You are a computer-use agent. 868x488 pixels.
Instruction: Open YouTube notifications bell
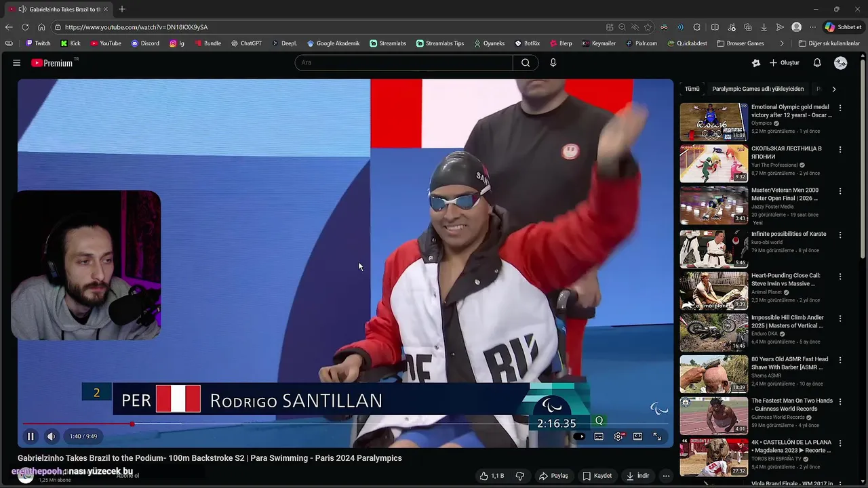click(817, 62)
